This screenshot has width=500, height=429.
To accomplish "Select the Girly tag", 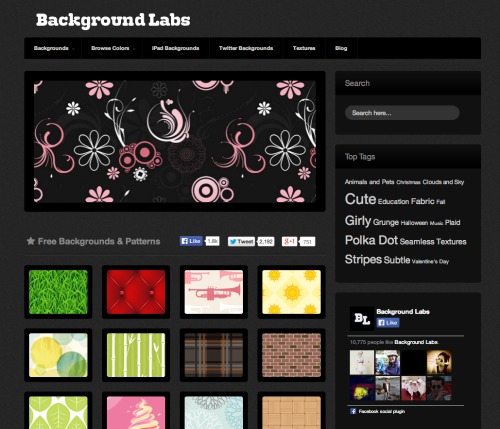I will [x=358, y=221].
